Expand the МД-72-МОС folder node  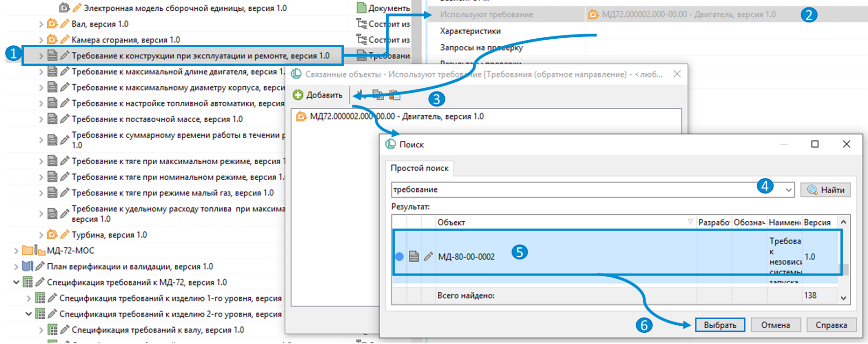tap(16, 251)
